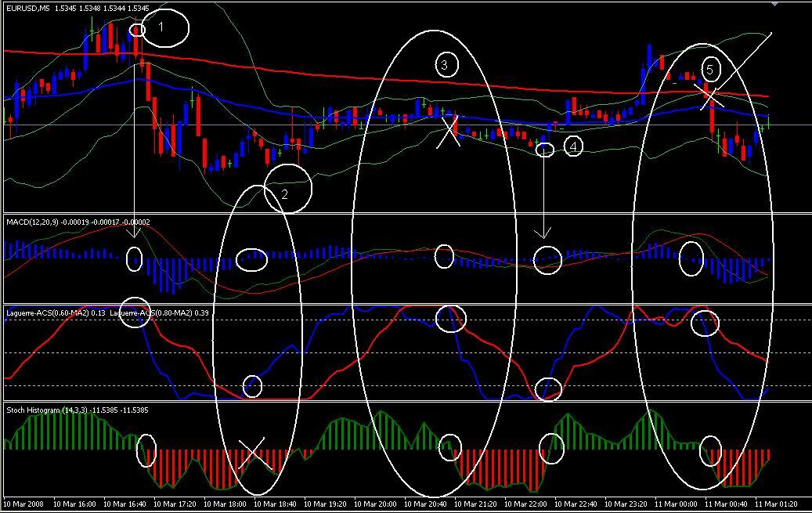Click the 10 Mar 16:40 time label

[125, 504]
